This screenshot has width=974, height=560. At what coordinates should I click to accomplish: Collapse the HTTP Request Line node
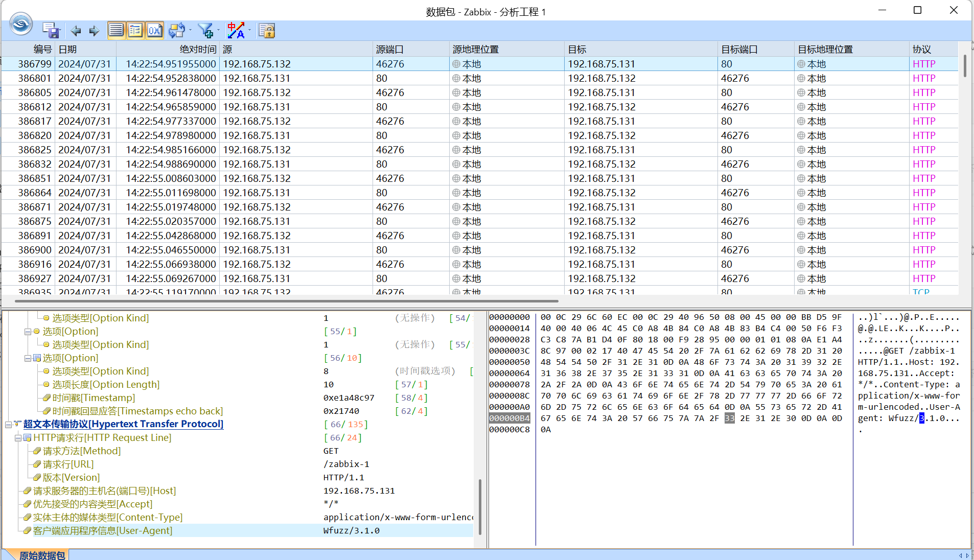coord(18,437)
